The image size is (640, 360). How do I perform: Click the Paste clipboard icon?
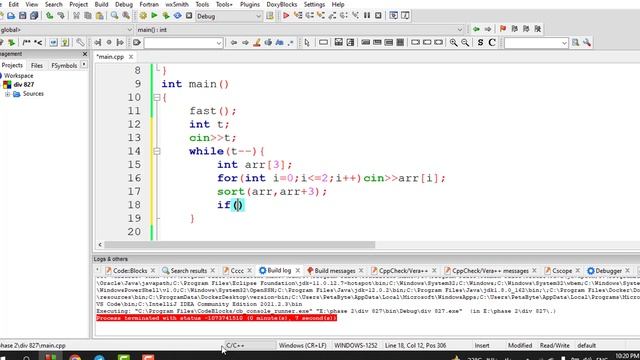(100, 16)
